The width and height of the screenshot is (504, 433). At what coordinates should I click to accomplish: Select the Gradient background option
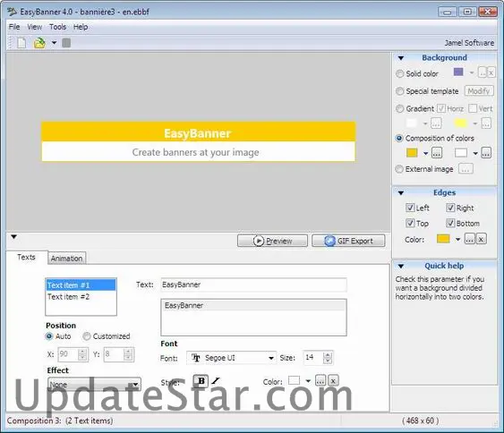(399, 108)
